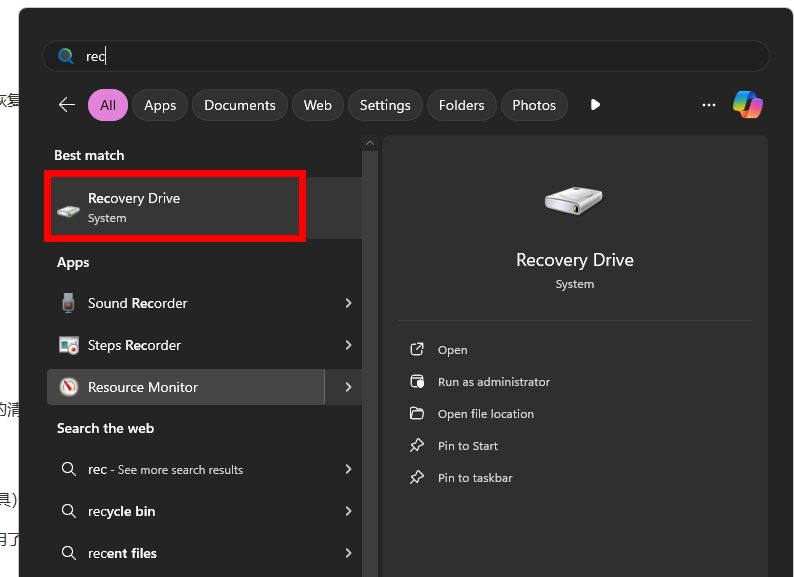Switch to the Apps filter tab
The height and width of the screenshot is (577, 794).
(x=160, y=105)
